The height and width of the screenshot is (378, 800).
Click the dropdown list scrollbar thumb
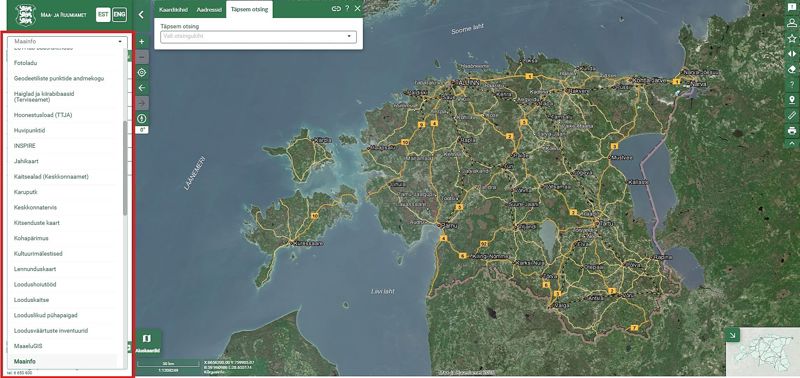125,168
